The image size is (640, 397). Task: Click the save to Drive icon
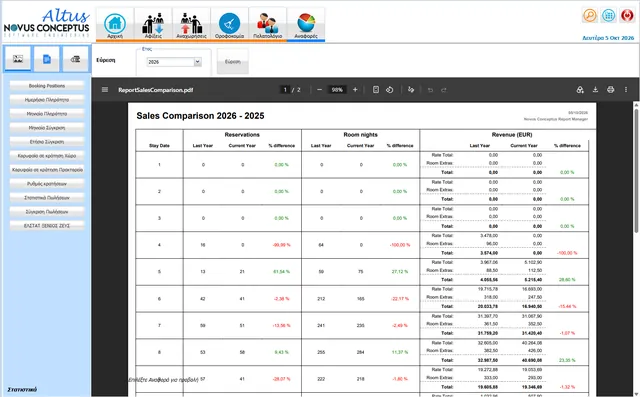[x=580, y=90]
